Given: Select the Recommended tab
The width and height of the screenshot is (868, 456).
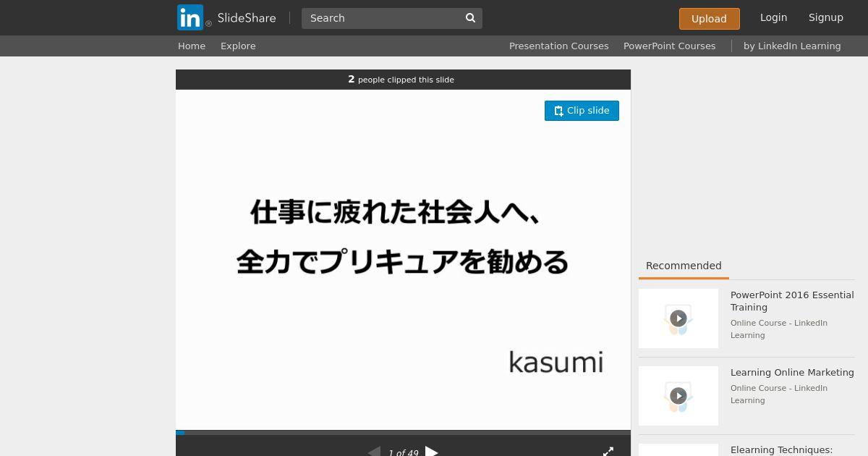Looking at the screenshot, I should click(x=684, y=266).
